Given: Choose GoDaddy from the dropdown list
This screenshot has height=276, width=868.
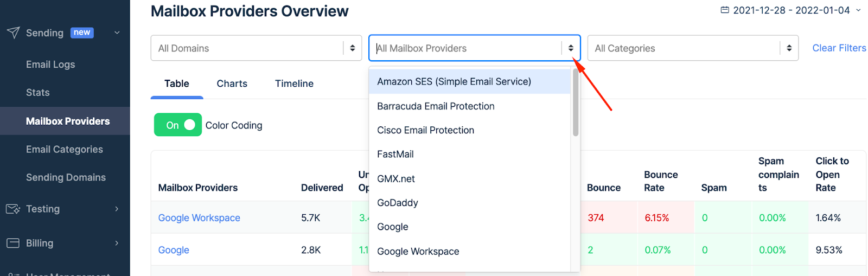Looking at the screenshot, I should click(470, 203).
